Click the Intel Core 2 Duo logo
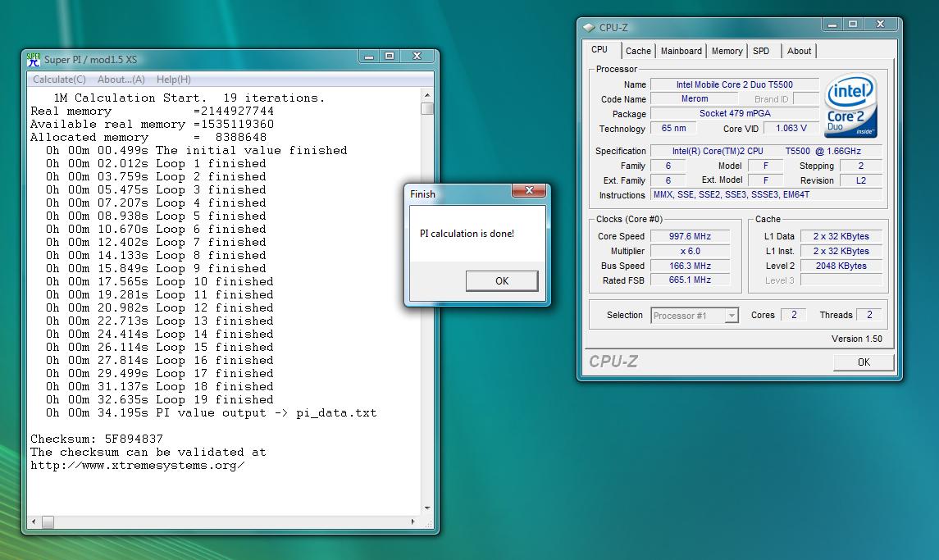Viewport: 939px width, 560px height. (851, 106)
